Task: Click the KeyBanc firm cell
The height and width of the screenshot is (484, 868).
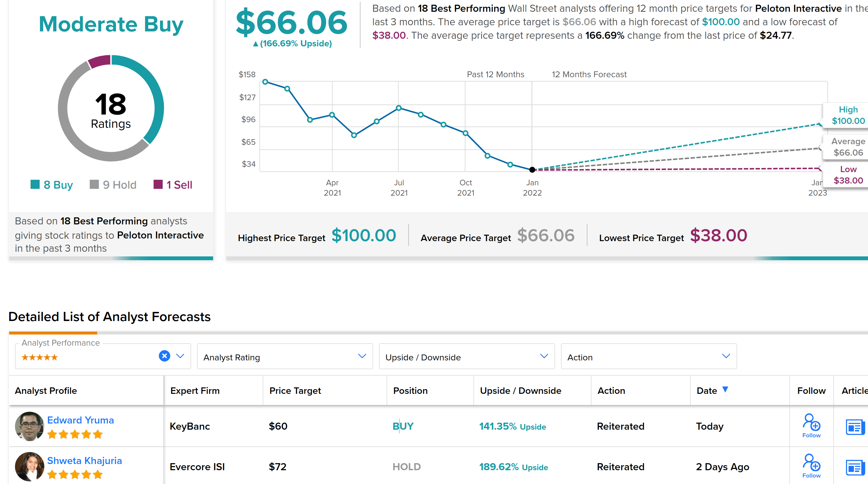Action: point(190,426)
